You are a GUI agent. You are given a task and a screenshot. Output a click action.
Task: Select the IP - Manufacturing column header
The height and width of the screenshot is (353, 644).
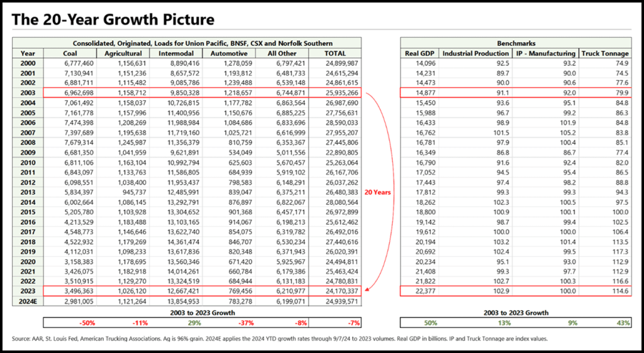tap(545, 53)
